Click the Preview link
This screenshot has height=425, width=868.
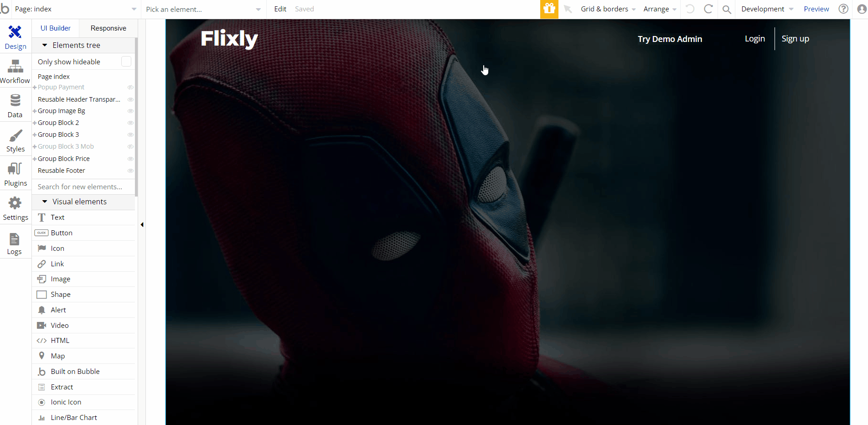tap(816, 9)
